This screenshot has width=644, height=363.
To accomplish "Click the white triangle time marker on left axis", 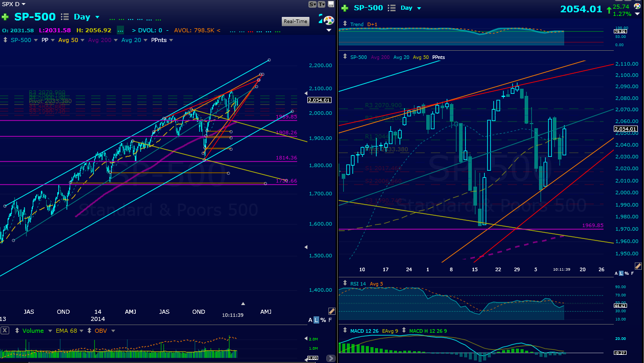I will pyautogui.click(x=243, y=304).
